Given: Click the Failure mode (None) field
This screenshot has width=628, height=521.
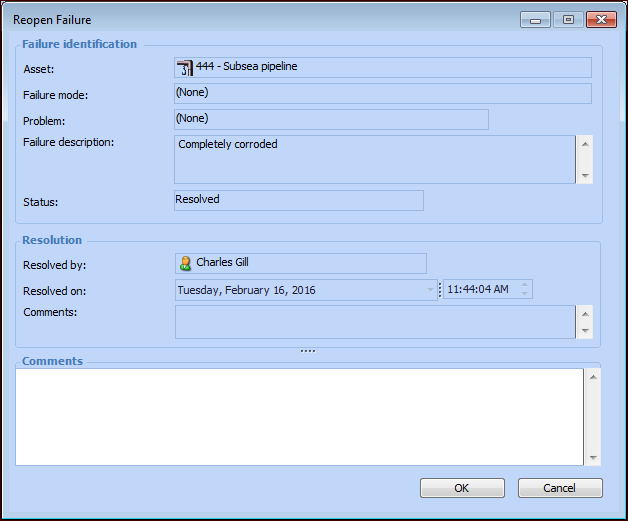Looking at the screenshot, I should pyautogui.click(x=383, y=93).
